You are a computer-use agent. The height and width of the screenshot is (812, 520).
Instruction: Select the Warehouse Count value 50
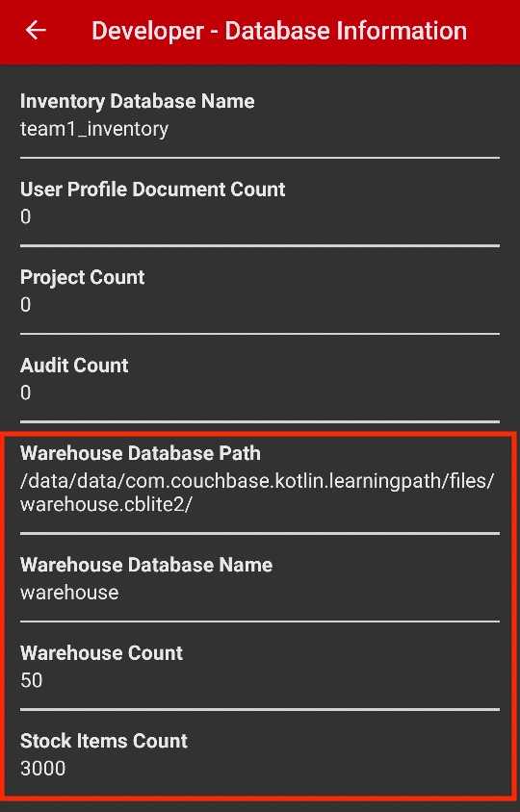[31, 680]
